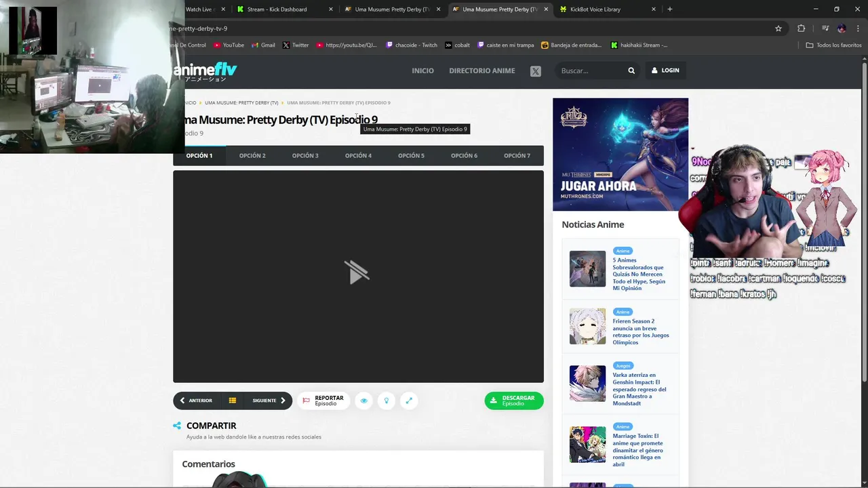The image size is (868, 488).
Task: Open the Twitter bookmark
Action: pyautogui.click(x=296, y=45)
